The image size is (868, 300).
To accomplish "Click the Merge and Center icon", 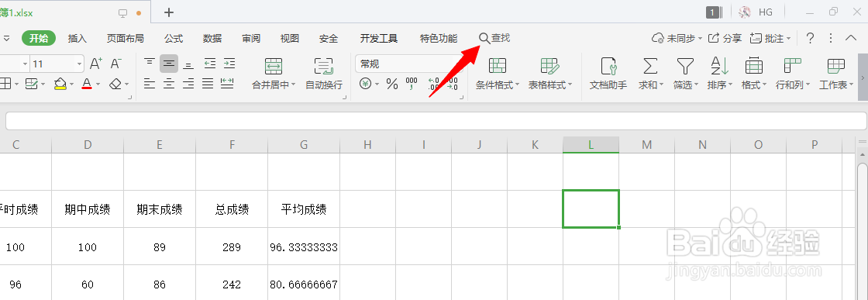I will click(x=274, y=66).
